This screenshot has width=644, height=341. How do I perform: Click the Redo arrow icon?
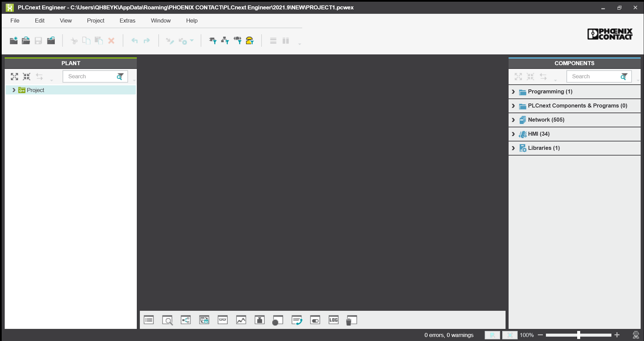(147, 41)
